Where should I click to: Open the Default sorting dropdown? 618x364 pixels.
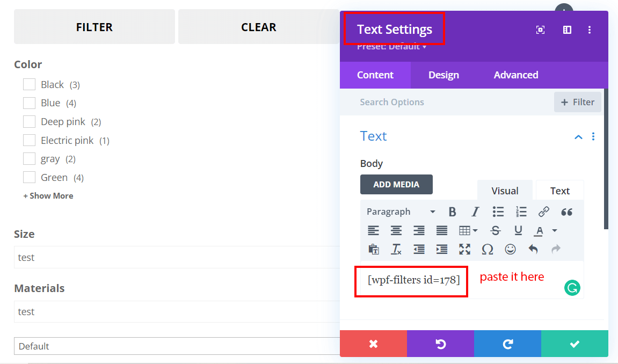click(x=177, y=346)
